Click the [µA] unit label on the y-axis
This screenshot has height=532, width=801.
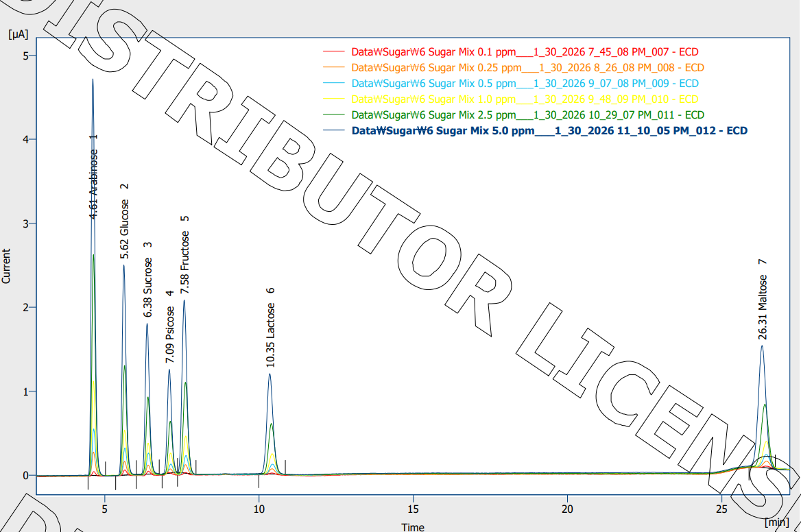click(x=18, y=34)
